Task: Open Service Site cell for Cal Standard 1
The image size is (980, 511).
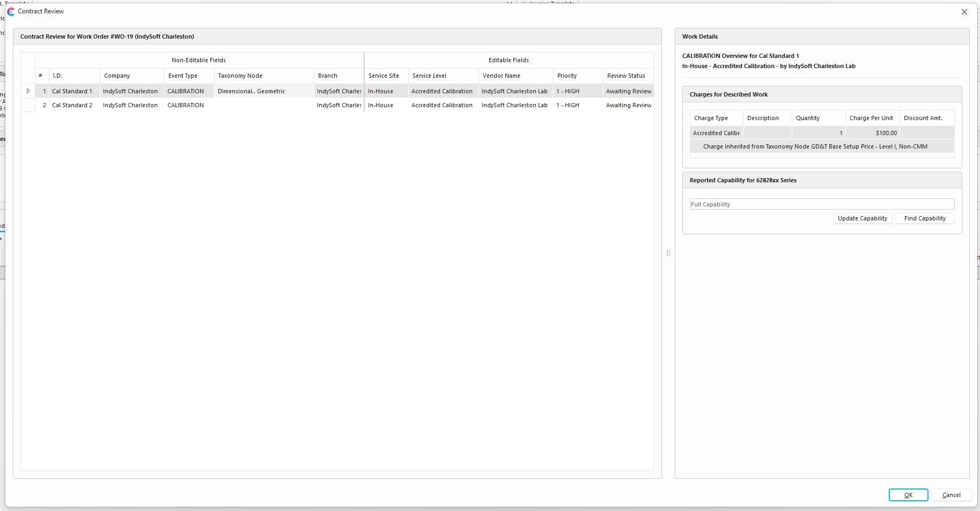Action: point(386,91)
